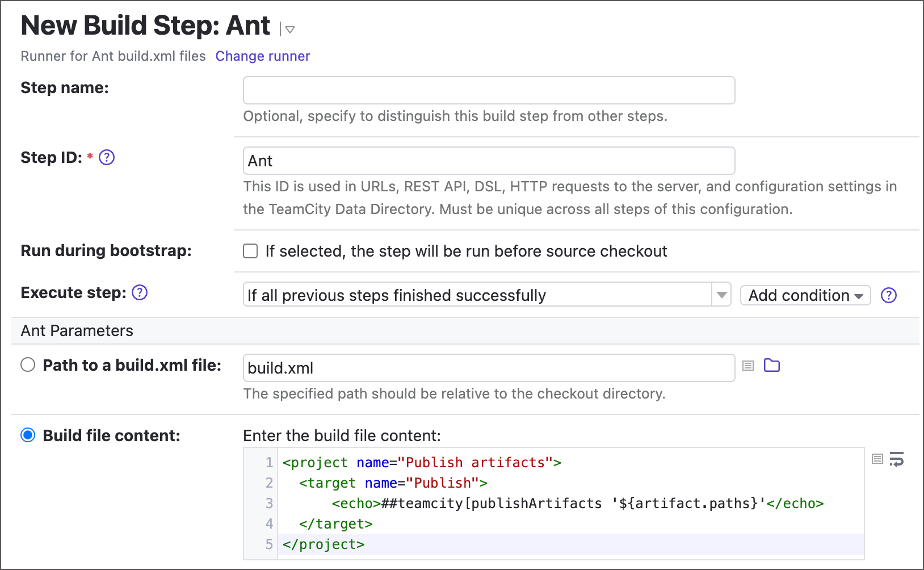
Task: Open the Execute step condition dropdown
Action: (721, 295)
